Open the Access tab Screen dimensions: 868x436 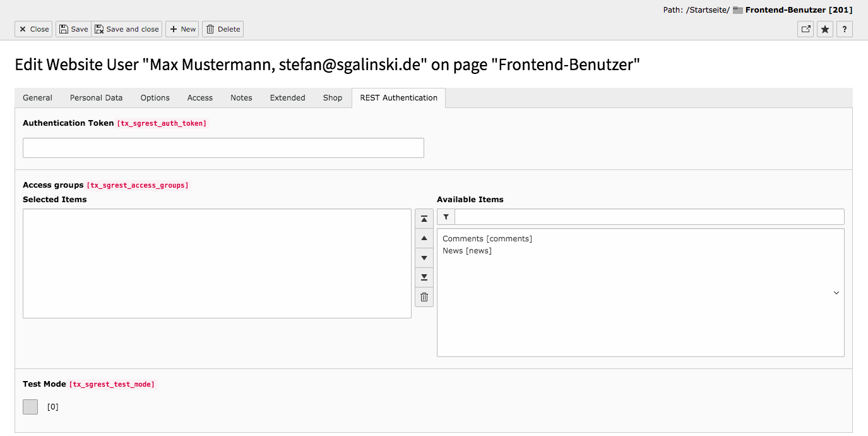point(199,97)
